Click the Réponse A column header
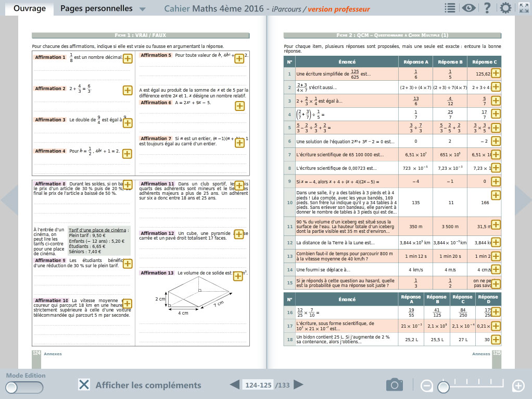Screen dimensions: 532x399 point(415,62)
